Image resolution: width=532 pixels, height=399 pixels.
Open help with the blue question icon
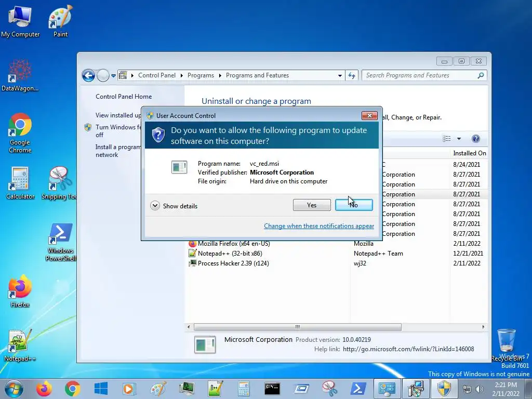[x=476, y=138]
